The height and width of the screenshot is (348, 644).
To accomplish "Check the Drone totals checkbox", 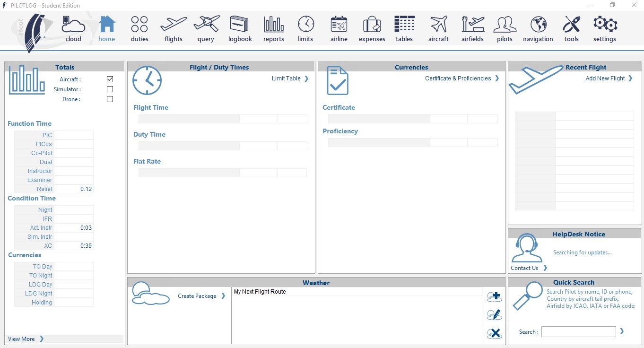I will click(x=109, y=99).
